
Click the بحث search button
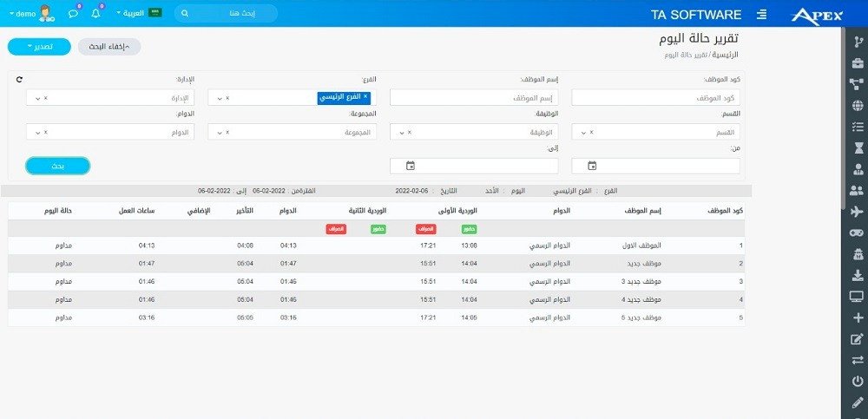pyautogui.click(x=57, y=166)
